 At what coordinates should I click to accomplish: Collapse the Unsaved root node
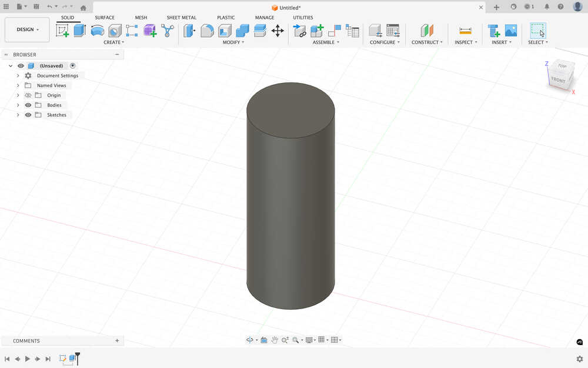pyautogui.click(x=11, y=66)
